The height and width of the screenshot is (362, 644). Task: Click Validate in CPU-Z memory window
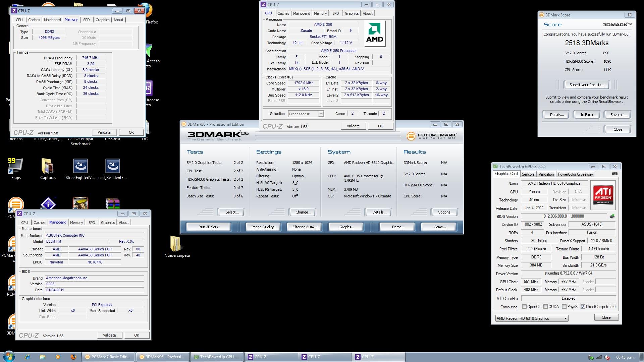tap(104, 132)
